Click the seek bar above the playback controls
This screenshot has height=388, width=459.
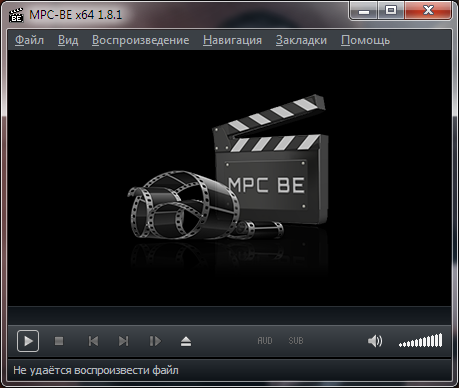tap(229, 315)
